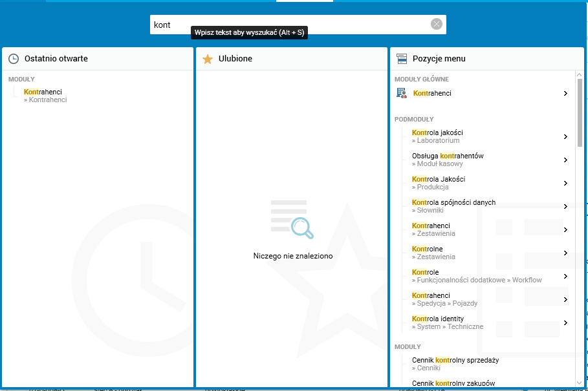The width and height of the screenshot is (588, 391).
Task: Click the PODMODUŁY section label
Action: pyautogui.click(x=414, y=119)
